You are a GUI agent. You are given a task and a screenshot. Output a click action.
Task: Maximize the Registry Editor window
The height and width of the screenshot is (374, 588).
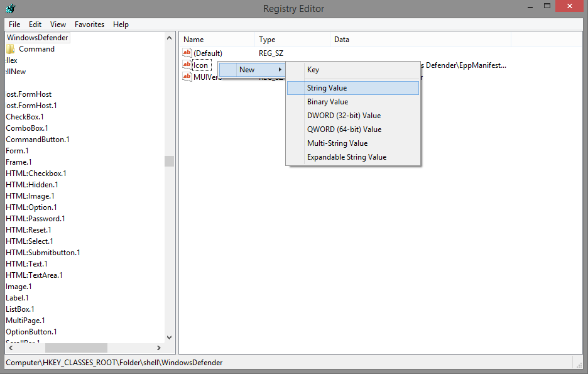click(x=547, y=6)
